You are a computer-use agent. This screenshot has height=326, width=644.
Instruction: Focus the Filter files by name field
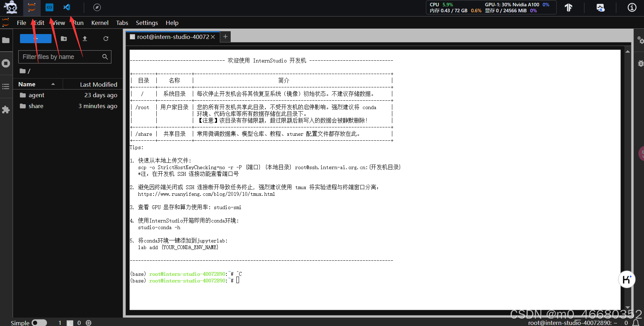click(x=65, y=57)
